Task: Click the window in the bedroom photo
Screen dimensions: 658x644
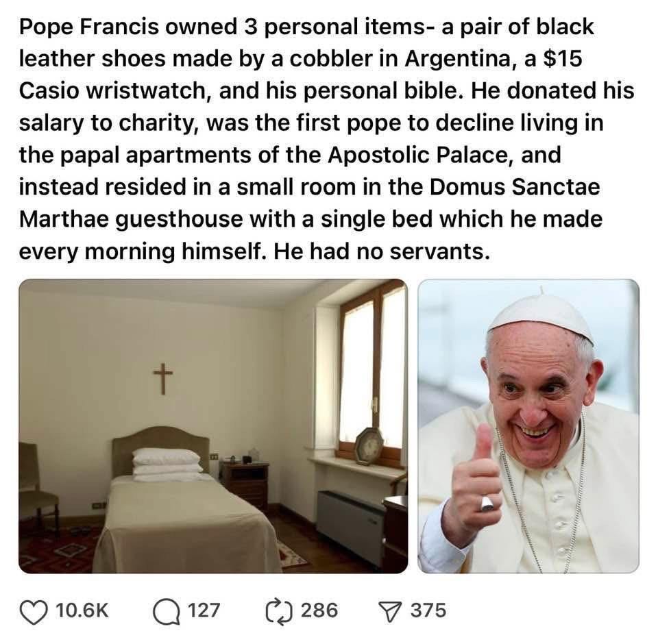Action: tap(373, 369)
